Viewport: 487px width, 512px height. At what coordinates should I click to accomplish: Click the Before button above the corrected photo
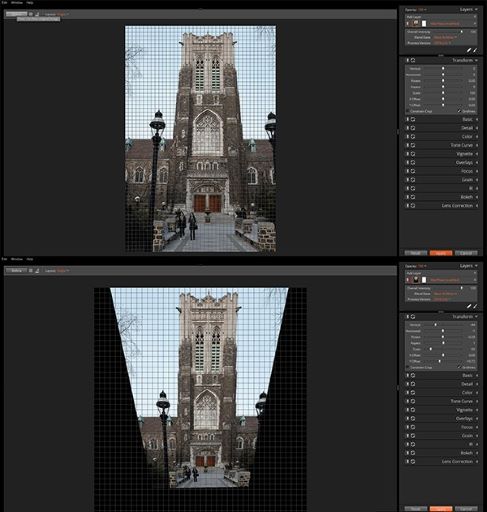click(x=16, y=271)
